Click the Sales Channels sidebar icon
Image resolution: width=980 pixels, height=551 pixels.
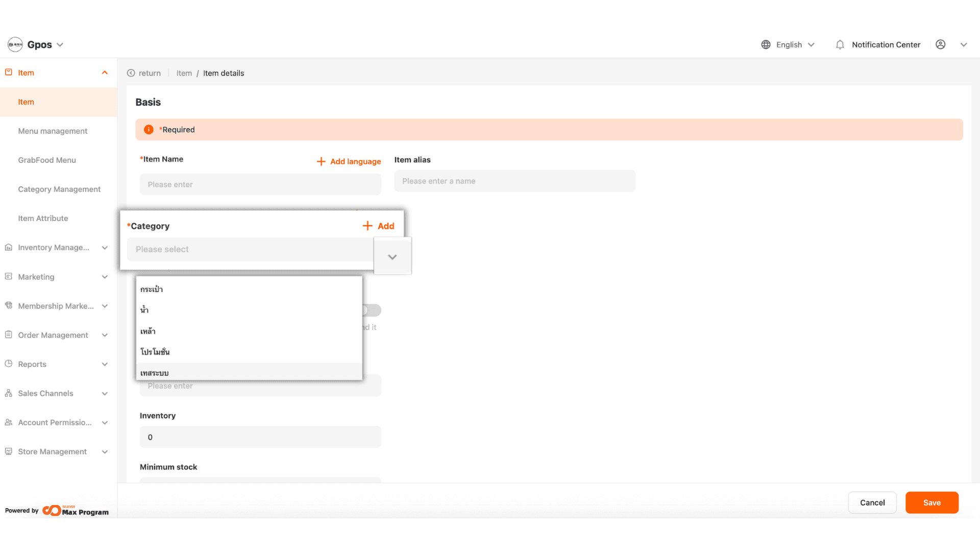click(x=9, y=393)
